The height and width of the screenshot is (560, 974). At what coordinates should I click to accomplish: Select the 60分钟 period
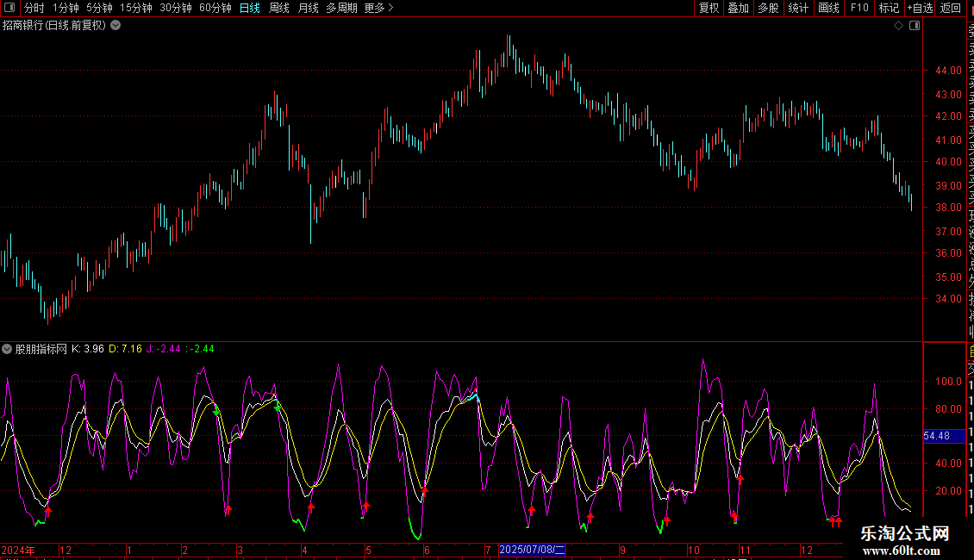tap(215, 8)
